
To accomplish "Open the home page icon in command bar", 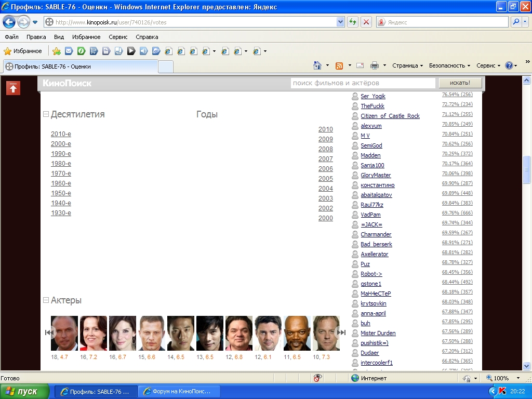I will [x=317, y=65].
